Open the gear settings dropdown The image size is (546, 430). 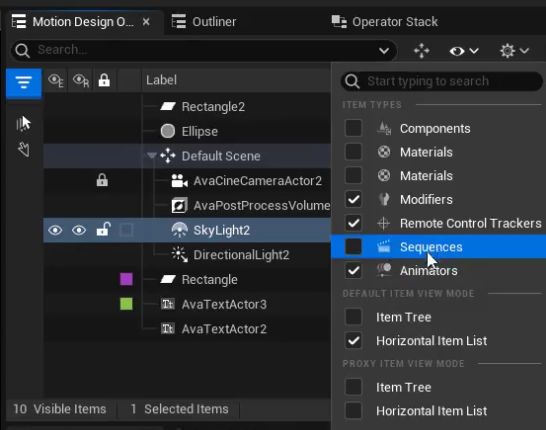pyautogui.click(x=514, y=51)
